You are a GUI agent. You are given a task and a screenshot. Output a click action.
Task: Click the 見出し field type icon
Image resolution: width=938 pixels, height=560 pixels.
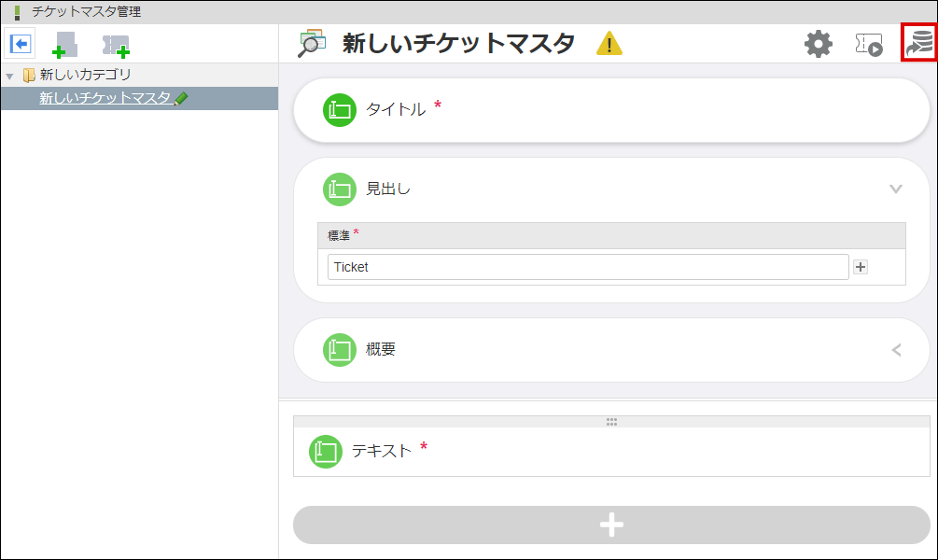(x=340, y=189)
